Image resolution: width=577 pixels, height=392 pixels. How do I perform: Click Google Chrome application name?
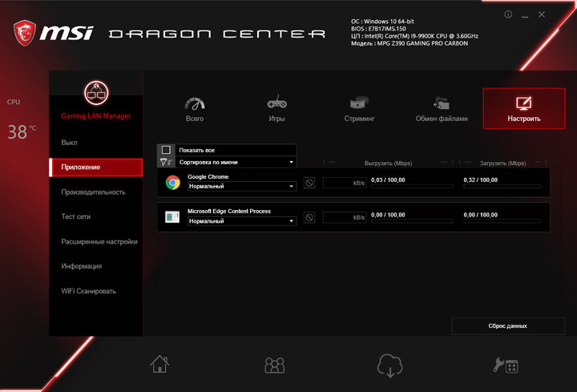pyautogui.click(x=208, y=176)
